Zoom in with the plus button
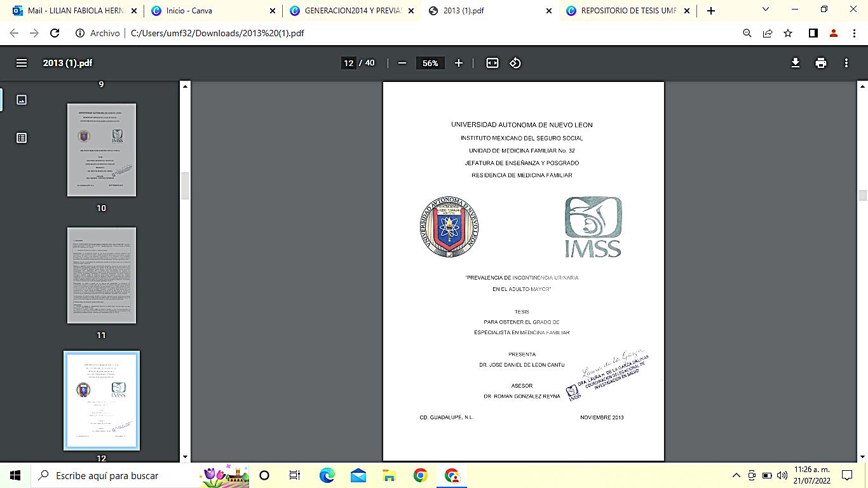Viewport: 868px width, 488px height. click(459, 63)
